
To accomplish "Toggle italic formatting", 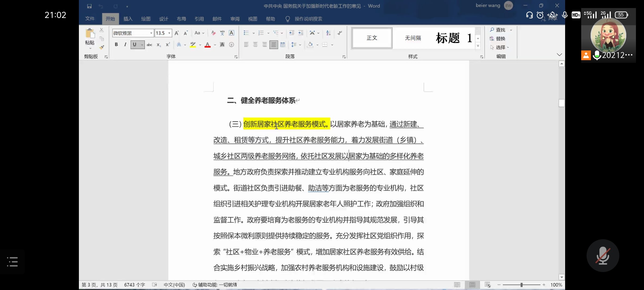I will pyautogui.click(x=125, y=45).
